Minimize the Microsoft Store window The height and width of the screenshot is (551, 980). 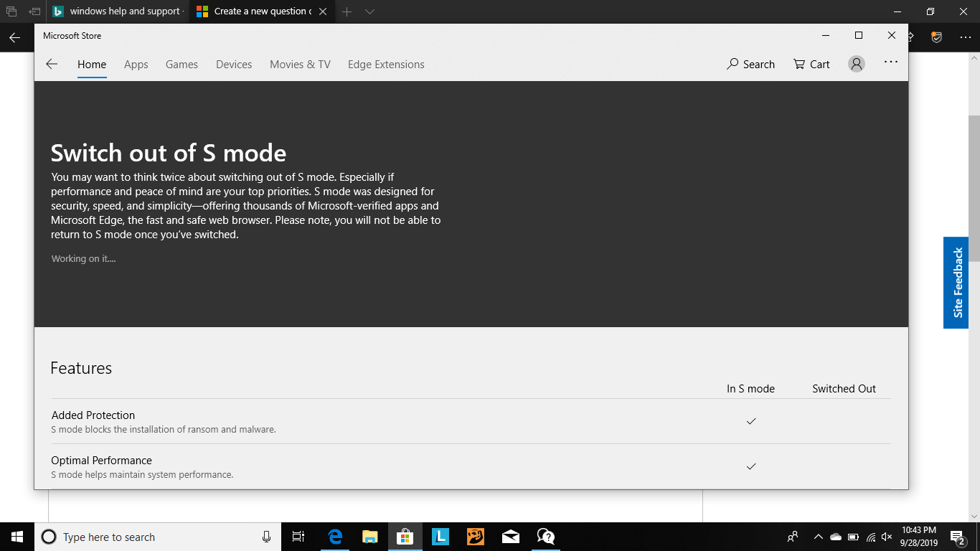(826, 35)
